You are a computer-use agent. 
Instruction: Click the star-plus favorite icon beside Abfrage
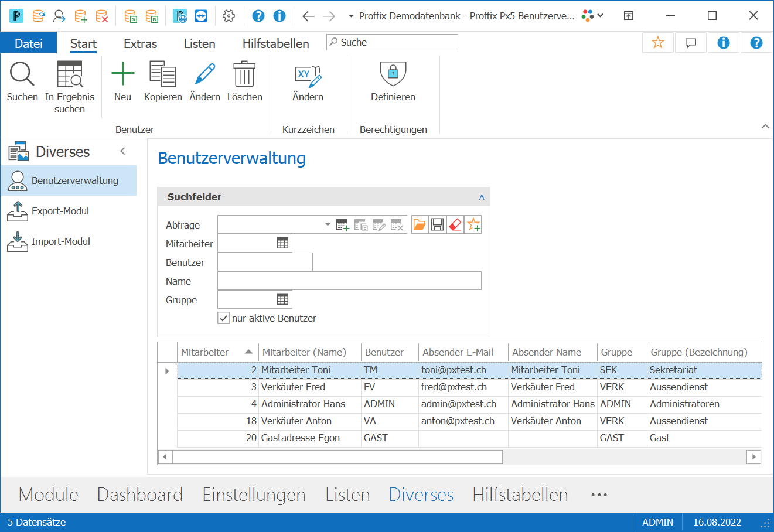(x=473, y=224)
